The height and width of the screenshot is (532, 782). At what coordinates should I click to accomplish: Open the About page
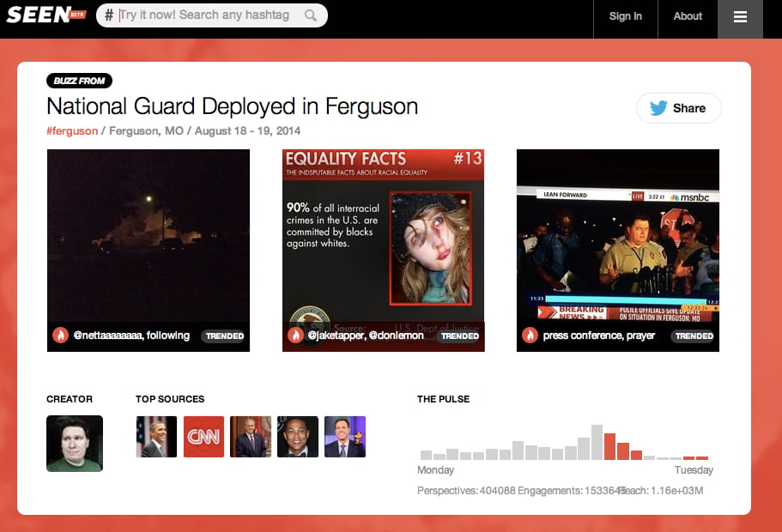click(x=688, y=16)
